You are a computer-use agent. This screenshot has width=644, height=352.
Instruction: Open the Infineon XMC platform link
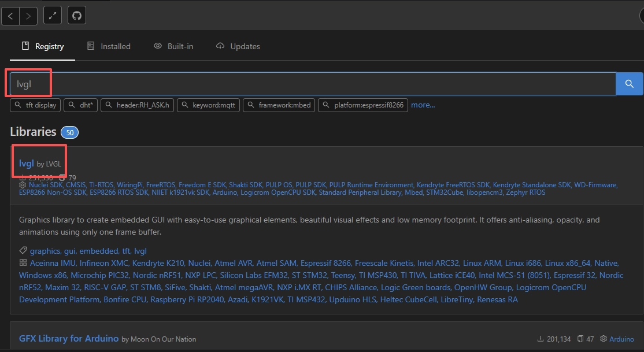point(104,264)
